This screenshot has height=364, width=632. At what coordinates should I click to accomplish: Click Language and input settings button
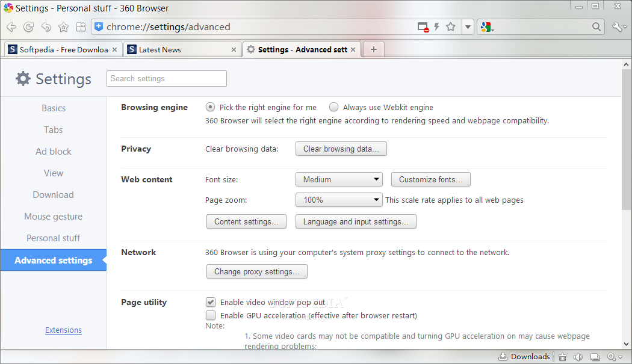click(356, 221)
